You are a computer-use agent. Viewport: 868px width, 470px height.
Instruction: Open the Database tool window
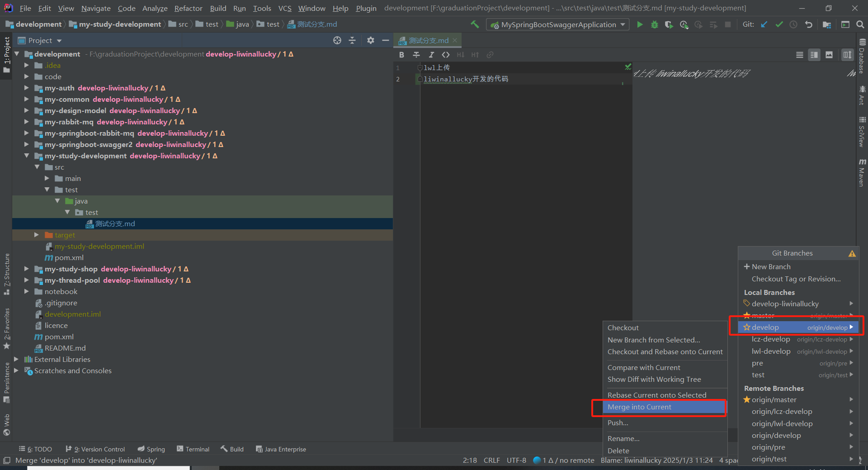coord(862,56)
